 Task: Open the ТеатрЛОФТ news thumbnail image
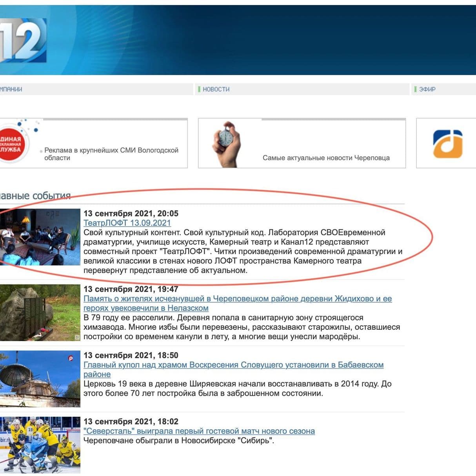(x=40, y=237)
